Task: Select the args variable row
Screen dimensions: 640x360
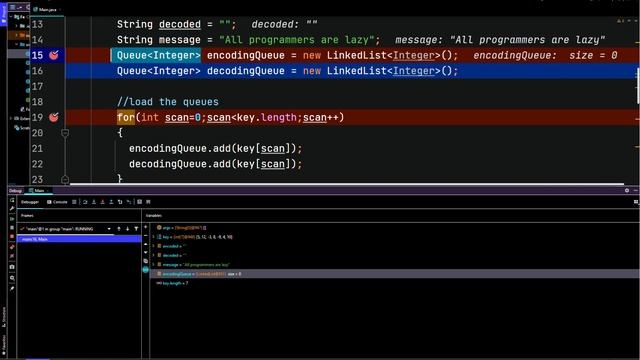Action: coord(395,228)
